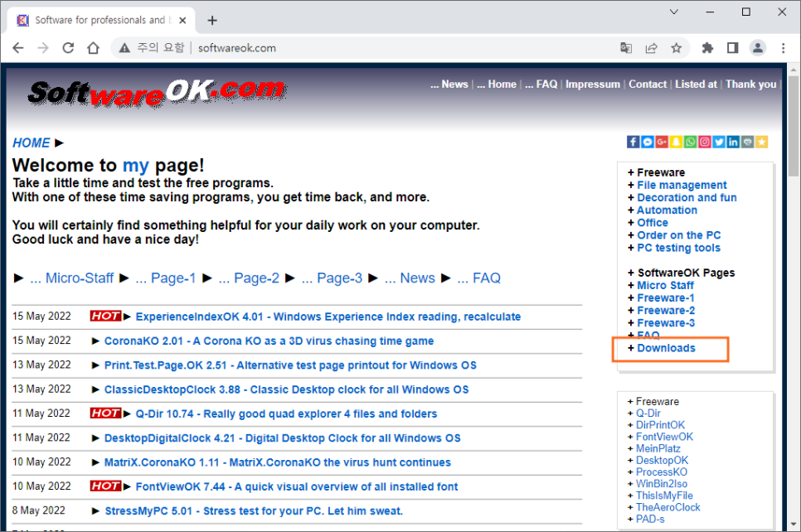801x532 pixels.
Task: Share via Snapchat icon
Action: (676, 142)
